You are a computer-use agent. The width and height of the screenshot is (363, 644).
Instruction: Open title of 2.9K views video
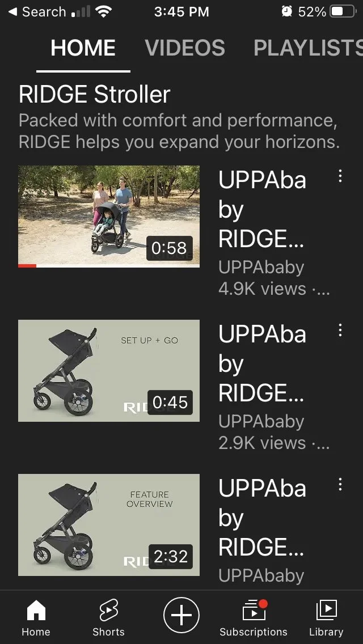pos(262,363)
